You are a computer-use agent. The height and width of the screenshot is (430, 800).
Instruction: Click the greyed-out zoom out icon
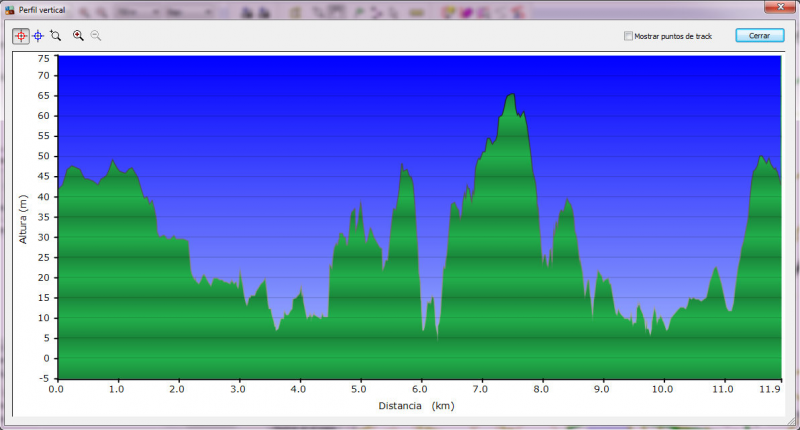click(x=96, y=35)
